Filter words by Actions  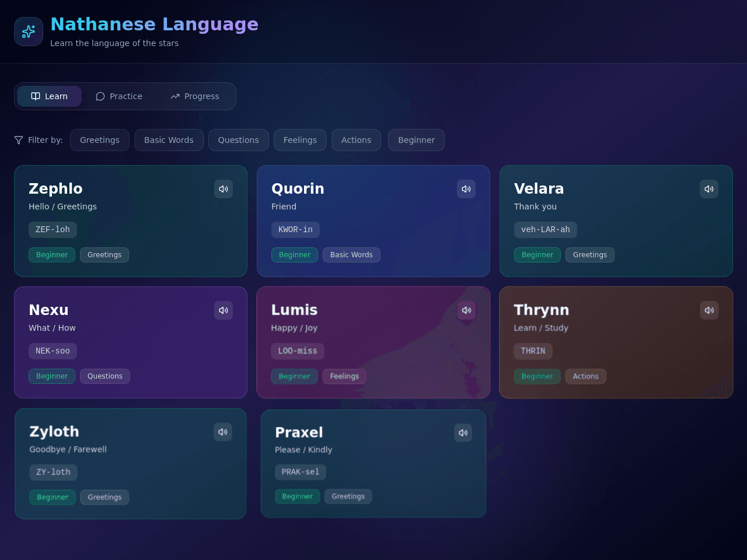(x=356, y=140)
